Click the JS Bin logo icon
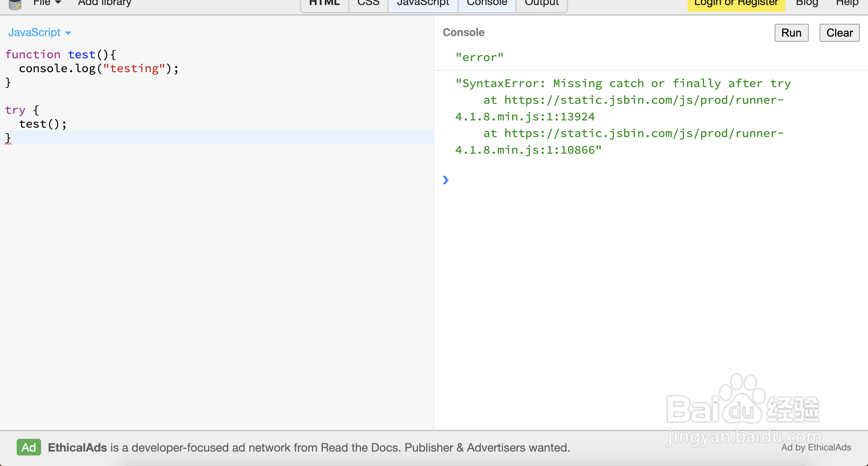 (15, 4)
